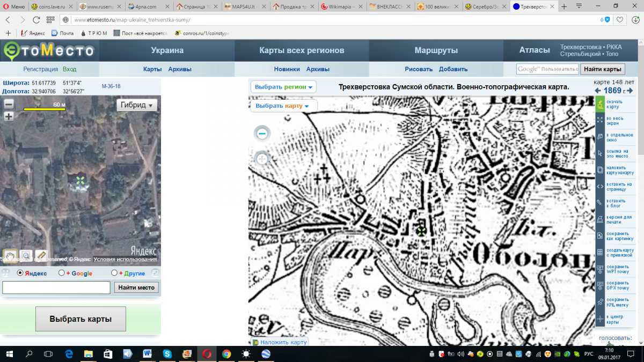Select the Google map source radio

[61, 273]
